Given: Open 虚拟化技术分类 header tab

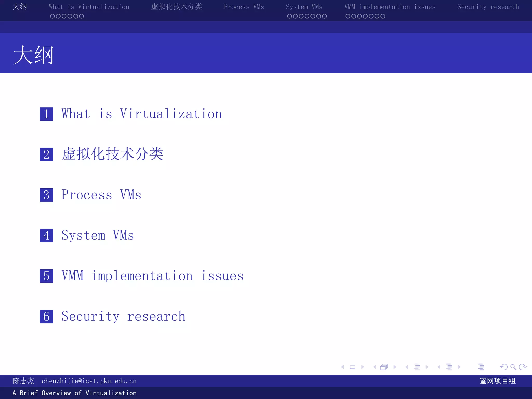Looking at the screenshot, I should point(177,6).
